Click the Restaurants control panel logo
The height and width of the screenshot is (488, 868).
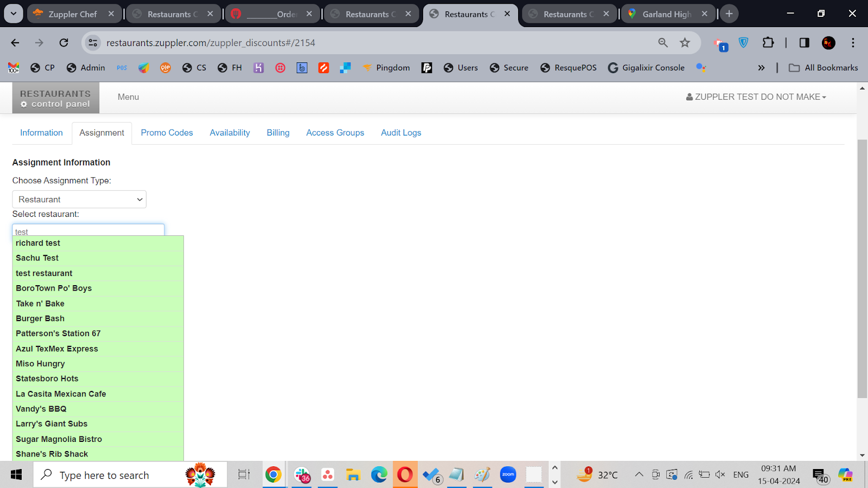click(x=56, y=98)
